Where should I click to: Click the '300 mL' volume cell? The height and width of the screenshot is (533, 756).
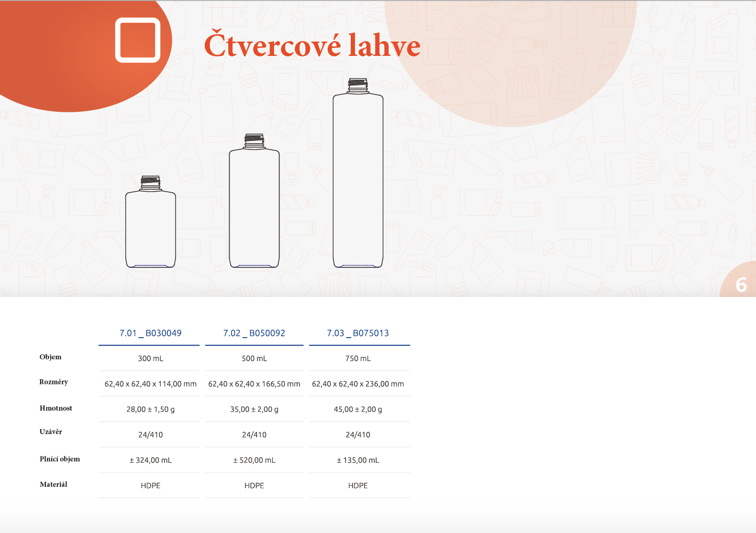(x=151, y=358)
